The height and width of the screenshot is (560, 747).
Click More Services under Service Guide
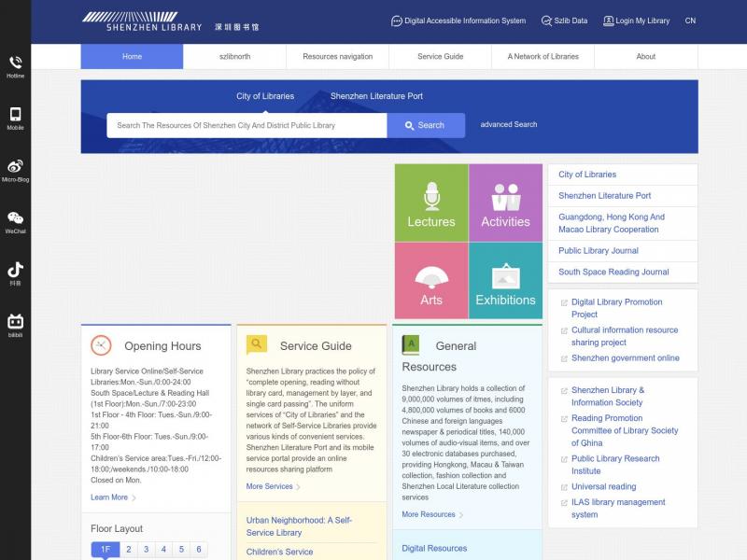269,486
